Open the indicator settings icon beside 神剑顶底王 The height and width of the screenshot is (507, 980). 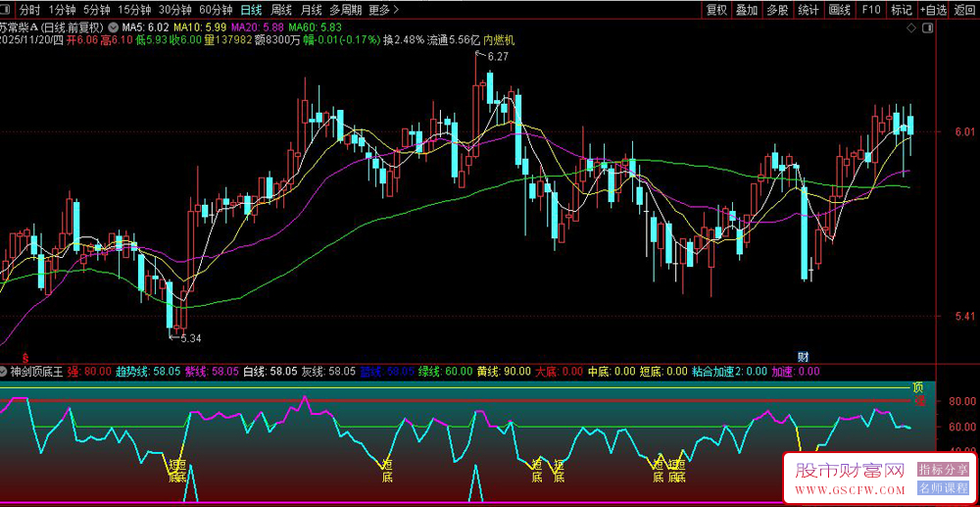[5, 372]
